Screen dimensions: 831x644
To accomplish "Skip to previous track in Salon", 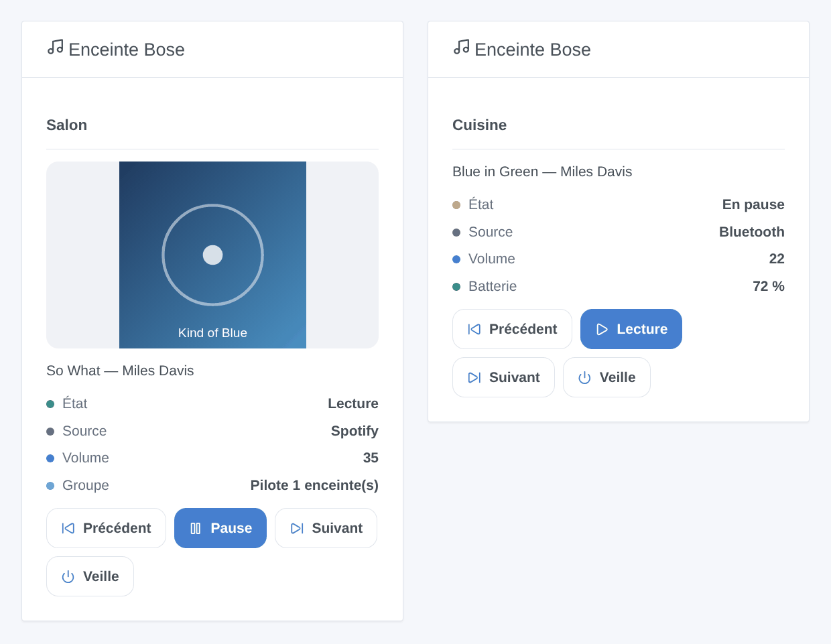I will tap(106, 528).
